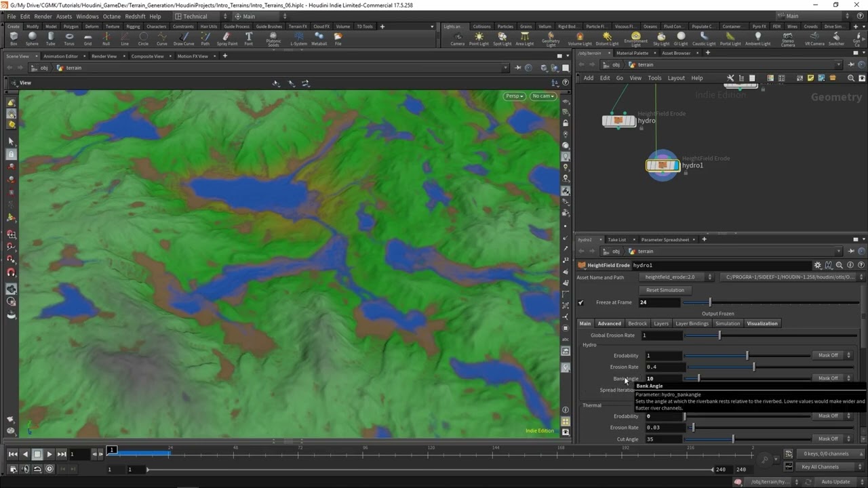Switch to the Bedrock tab
Screen dimensions: 868x488
pos(637,323)
